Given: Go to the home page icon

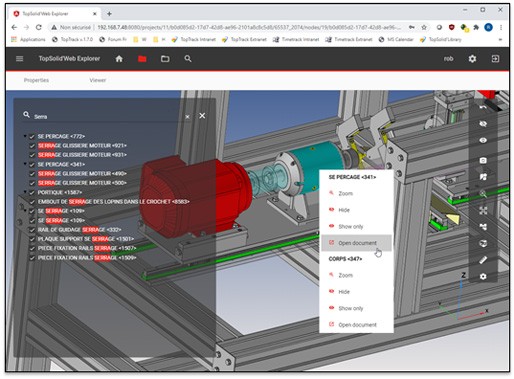Looking at the screenshot, I should 119,59.
